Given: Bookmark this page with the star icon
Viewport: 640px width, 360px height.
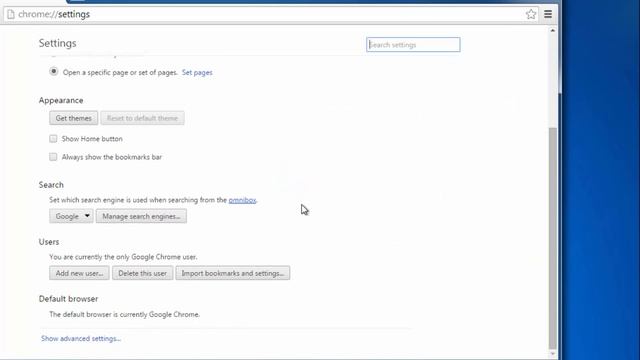Looking at the screenshot, I should [531, 14].
